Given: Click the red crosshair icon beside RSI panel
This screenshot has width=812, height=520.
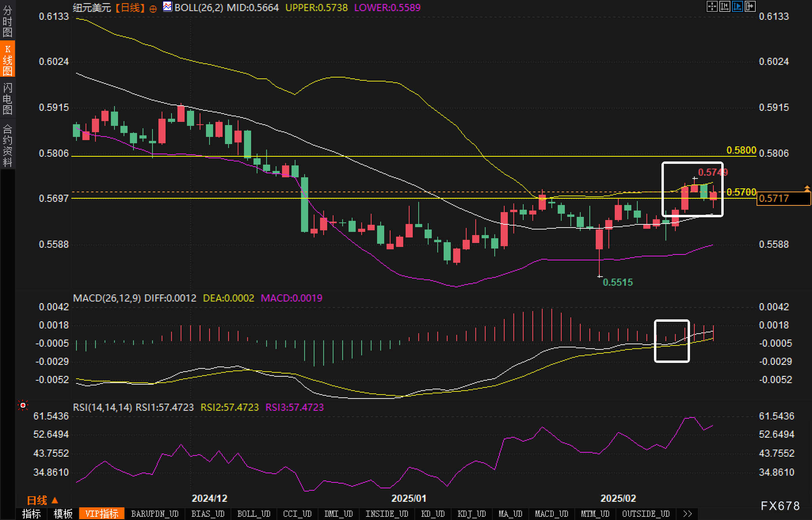Looking at the screenshot, I should (23, 405).
